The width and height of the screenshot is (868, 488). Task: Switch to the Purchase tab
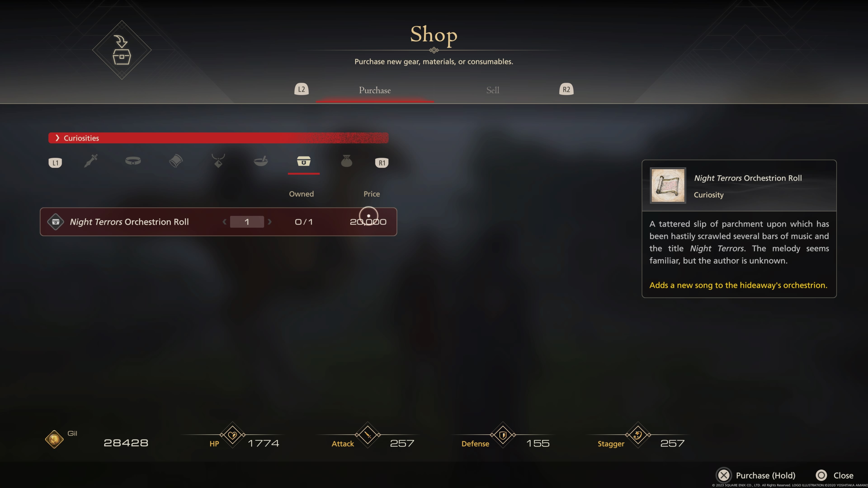pyautogui.click(x=375, y=90)
